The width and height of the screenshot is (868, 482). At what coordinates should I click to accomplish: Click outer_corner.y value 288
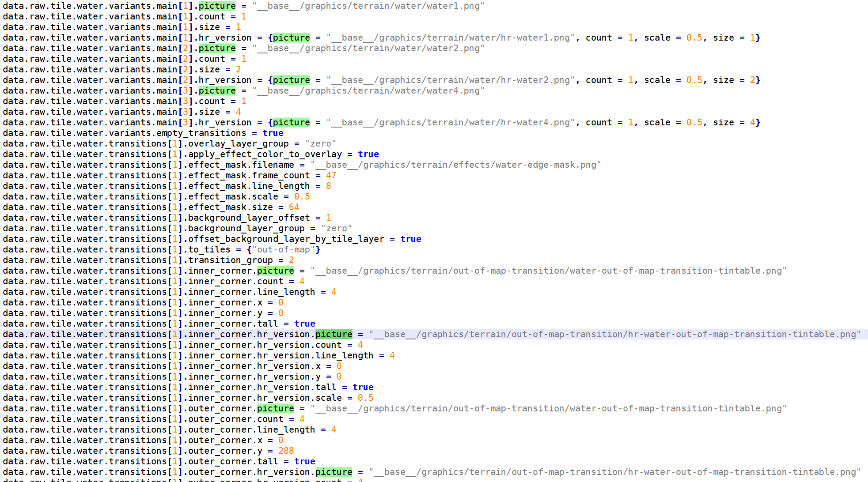pos(286,451)
